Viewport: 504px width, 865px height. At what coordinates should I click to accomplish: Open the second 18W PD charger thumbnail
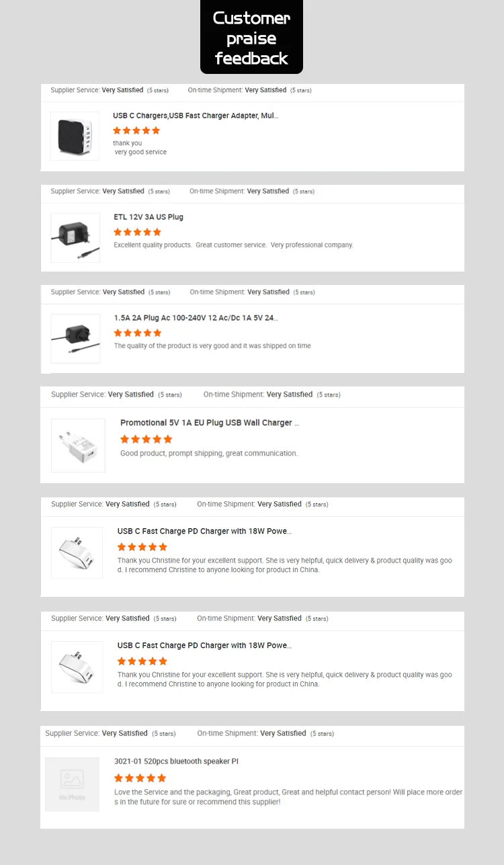pyautogui.click(x=77, y=667)
